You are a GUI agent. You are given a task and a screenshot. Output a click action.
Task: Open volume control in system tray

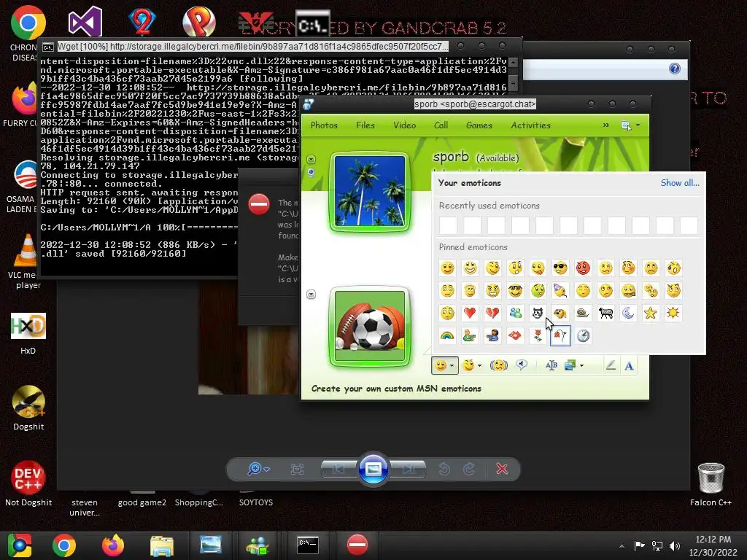click(675, 546)
